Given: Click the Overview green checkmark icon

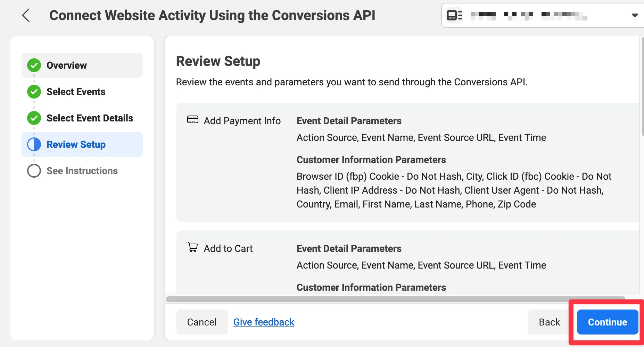Looking at the screenshot, I should coord(34,65).
